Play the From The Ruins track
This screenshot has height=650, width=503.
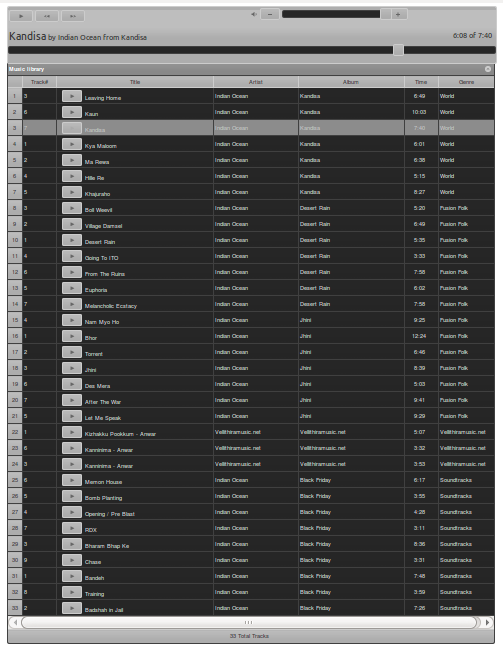[x=72, y=272]
